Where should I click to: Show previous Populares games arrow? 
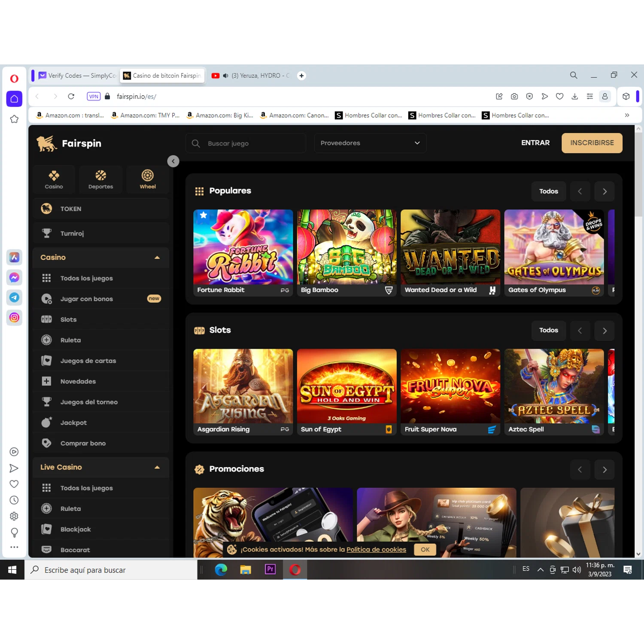[x=580, y=191]
